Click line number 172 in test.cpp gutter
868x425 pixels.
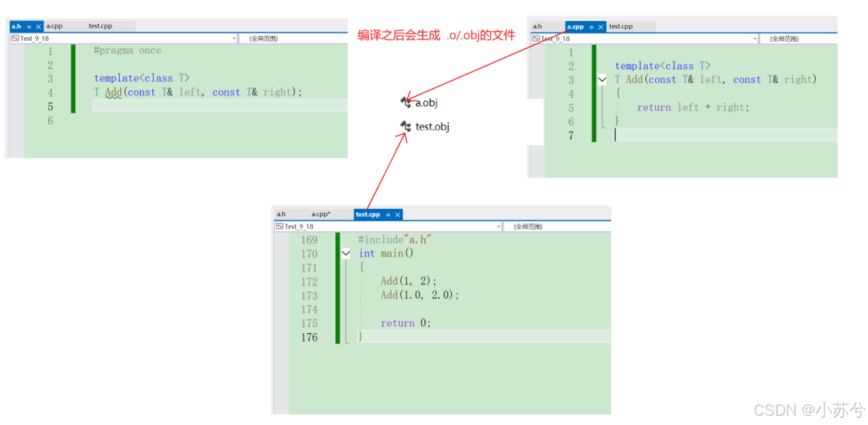(x=309, y=282)
